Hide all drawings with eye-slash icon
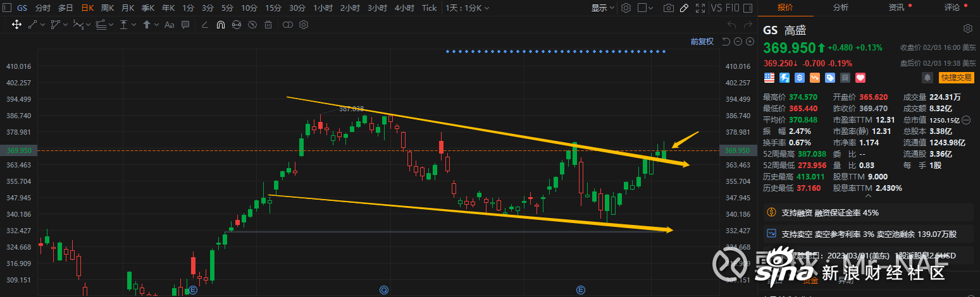 [252, 25]
